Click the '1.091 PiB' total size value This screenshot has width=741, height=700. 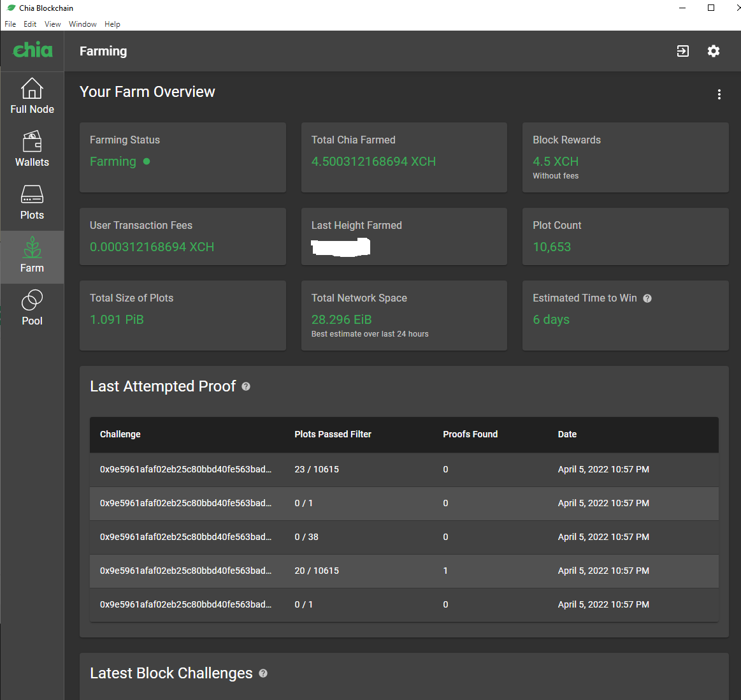(x=117, y=320)
